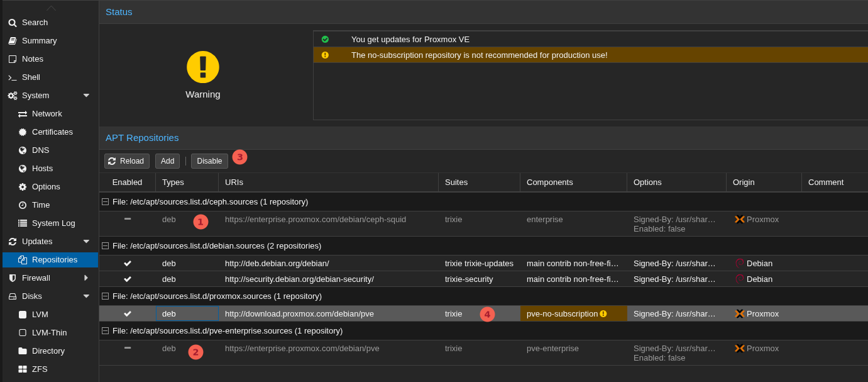Open the System Log icon
This screenshot has width=868, height=382.
21,223
